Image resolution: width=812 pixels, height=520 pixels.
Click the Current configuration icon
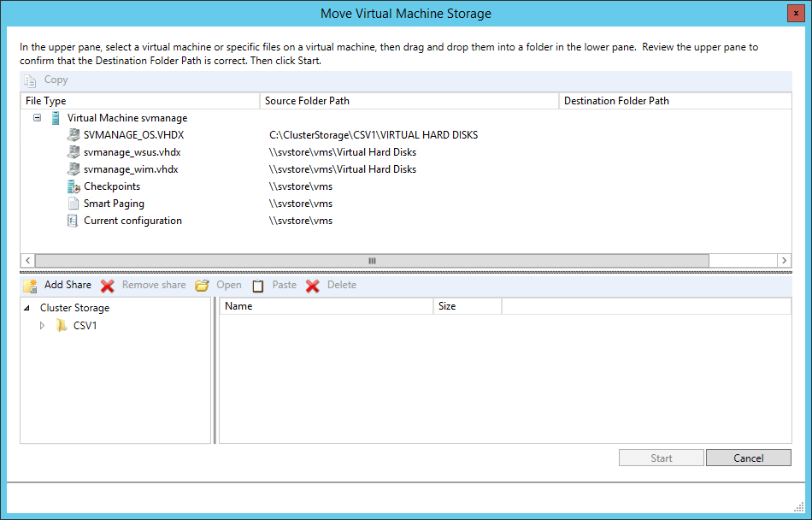(x=73, y=221)
